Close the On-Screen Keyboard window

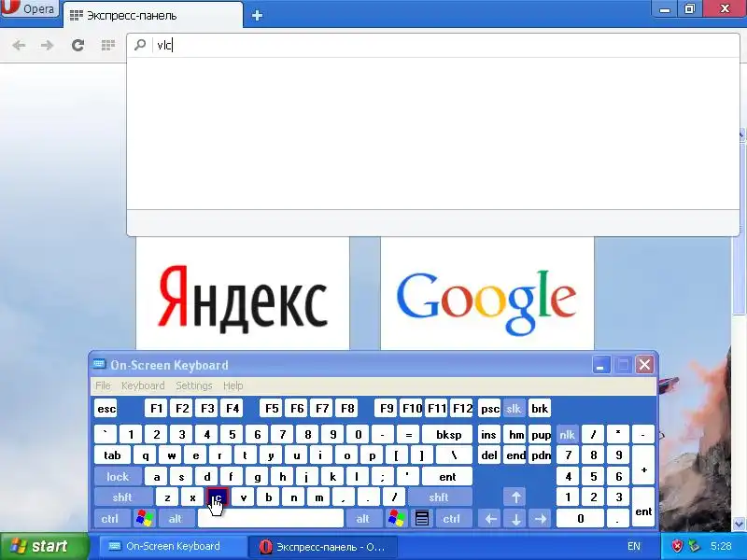click(x=645, y=365)
